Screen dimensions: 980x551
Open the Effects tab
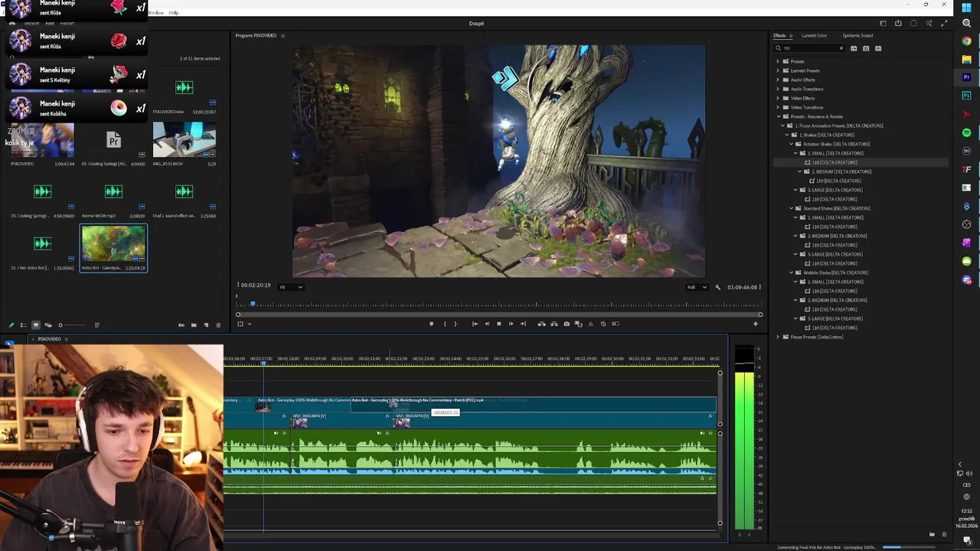tap(779, 35)
